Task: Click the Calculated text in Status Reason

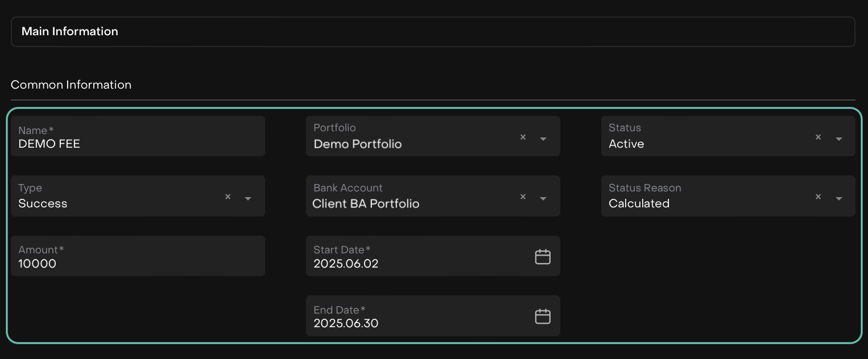Action: [x=639, y=204]
